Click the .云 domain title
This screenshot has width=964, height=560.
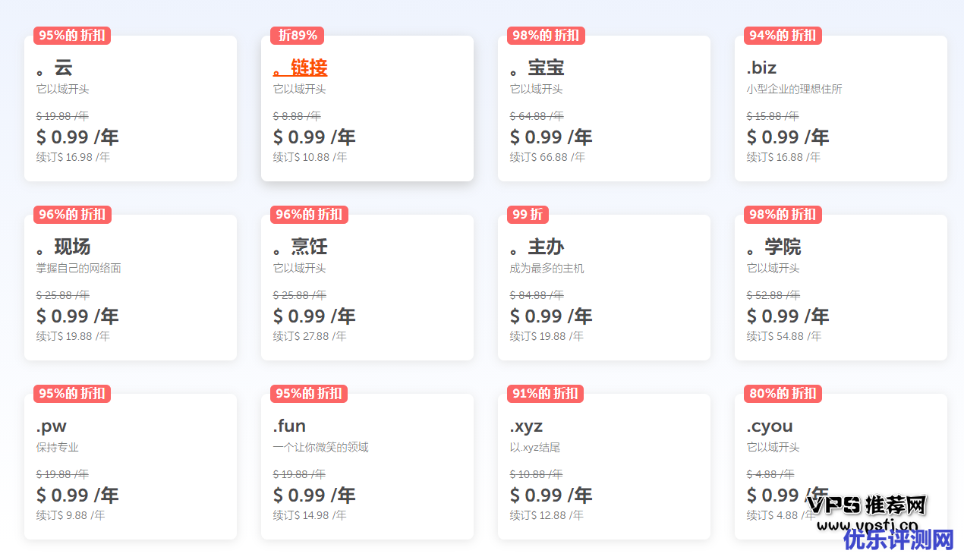coord(55,68)
